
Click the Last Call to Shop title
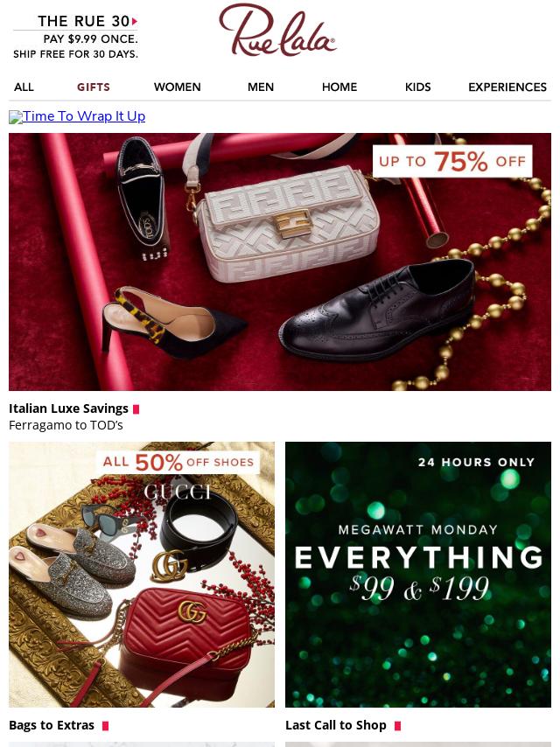(x=336, y=725)
